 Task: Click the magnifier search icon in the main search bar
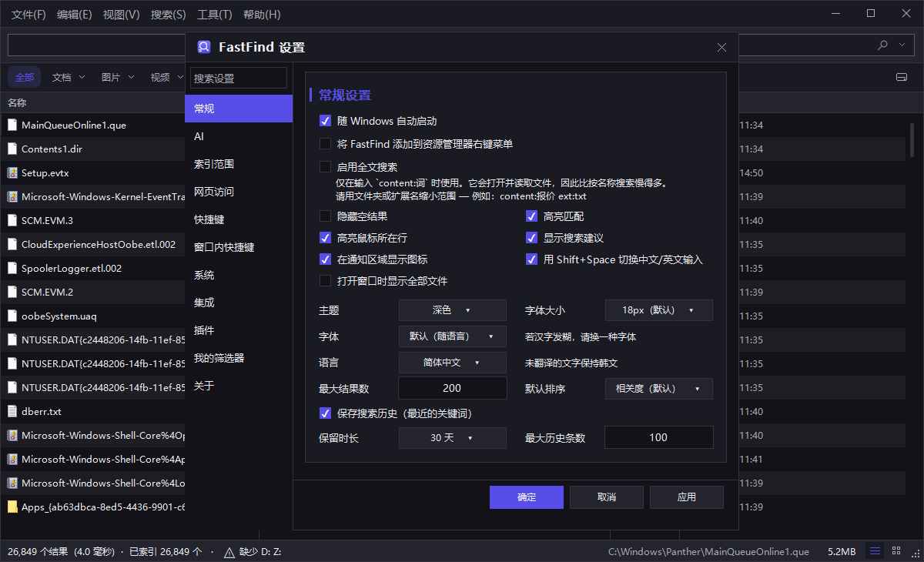coord(883,45)
